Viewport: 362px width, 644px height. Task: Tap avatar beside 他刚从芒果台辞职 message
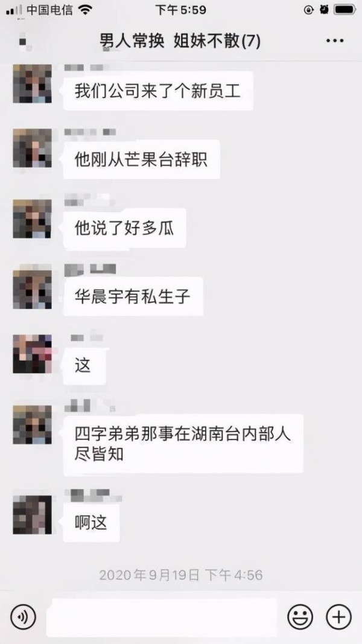tap(33, 148)
